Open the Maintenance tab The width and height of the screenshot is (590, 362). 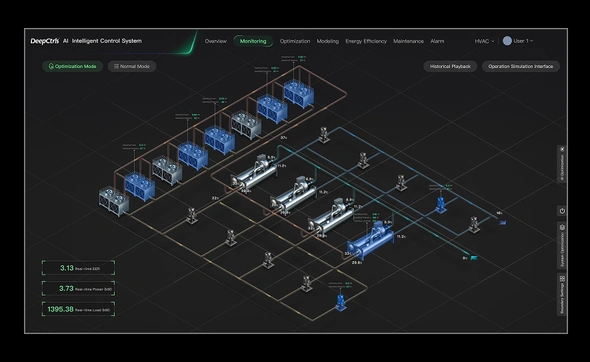pyautogui.click(x=408, y=41)
